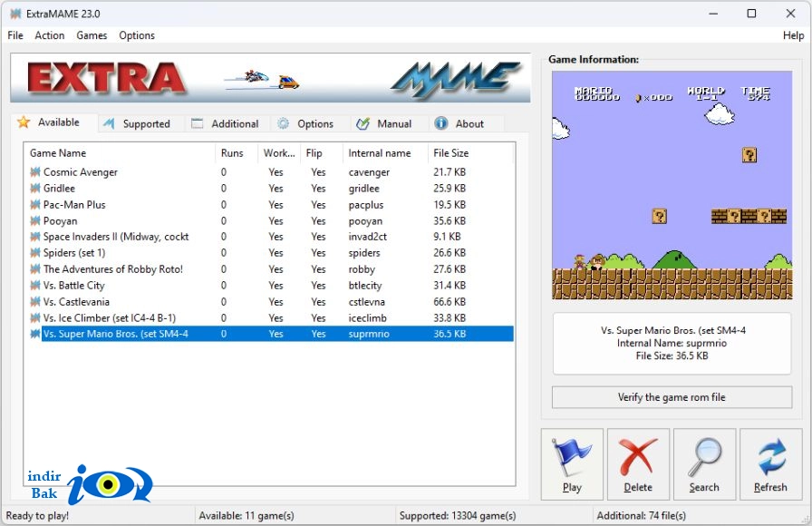Select the Spiders (set 1) game name
This screenshot has height=526, width=812.
74,253
